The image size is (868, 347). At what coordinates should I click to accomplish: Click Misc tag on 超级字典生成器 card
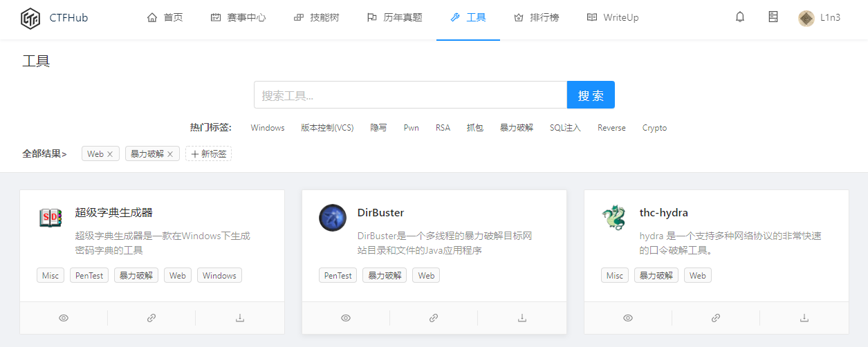(x=50, y=275)
